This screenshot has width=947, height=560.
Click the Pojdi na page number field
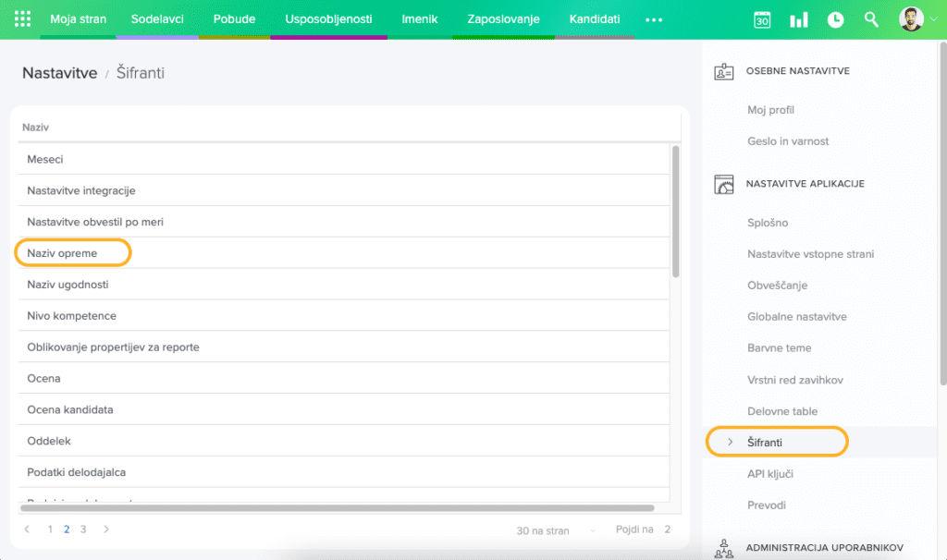click(667, 530)
